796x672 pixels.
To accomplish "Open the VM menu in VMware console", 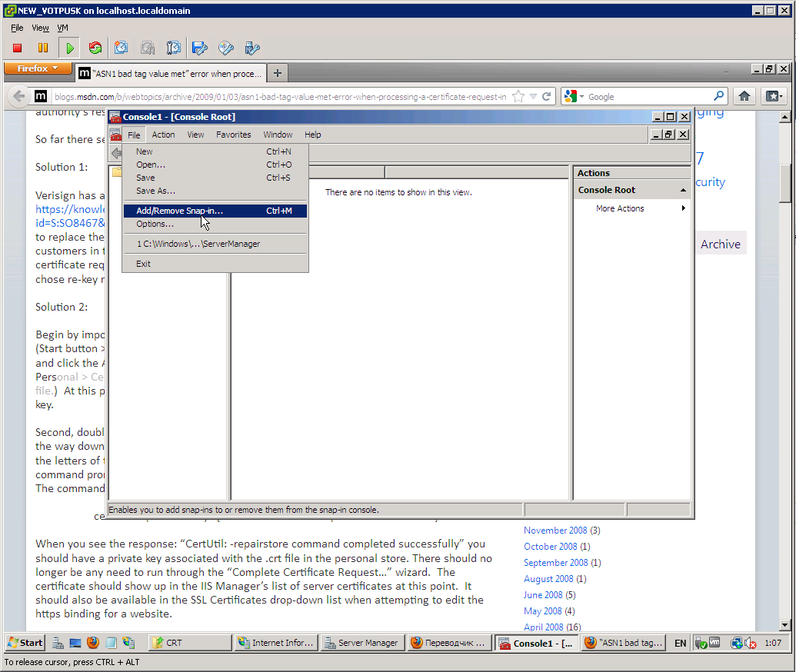I will (62, 28).
